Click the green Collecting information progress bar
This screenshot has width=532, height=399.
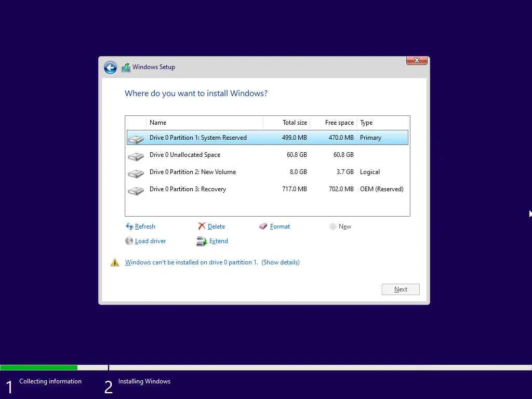coord(38,367)
